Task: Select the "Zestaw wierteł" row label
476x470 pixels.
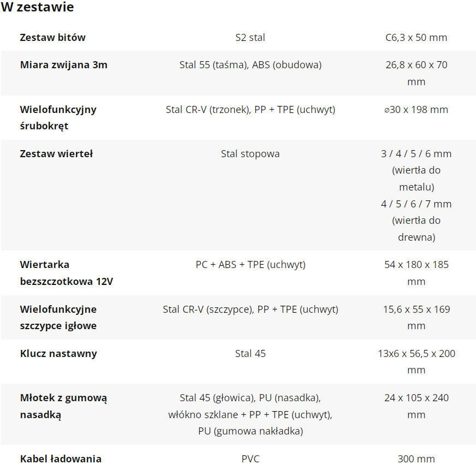Action: point(56,153)
